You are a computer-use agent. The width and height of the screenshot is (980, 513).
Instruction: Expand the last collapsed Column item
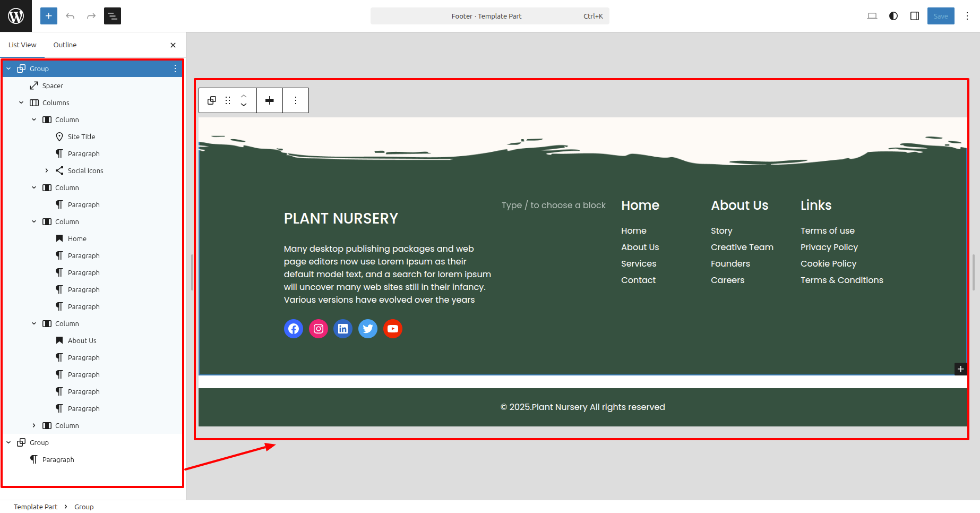[x=34, y=425]
